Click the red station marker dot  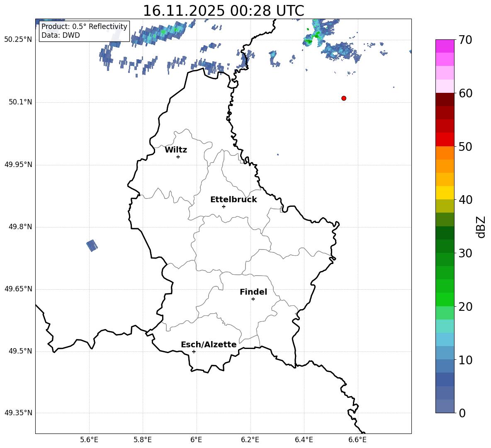pos(344,98)
